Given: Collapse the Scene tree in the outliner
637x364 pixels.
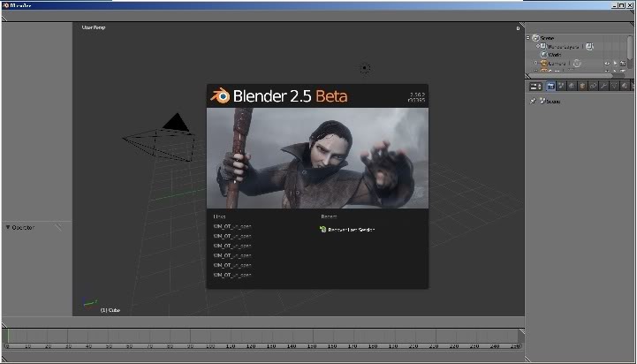Looking at the screenshot, I should tap(528, 37).
